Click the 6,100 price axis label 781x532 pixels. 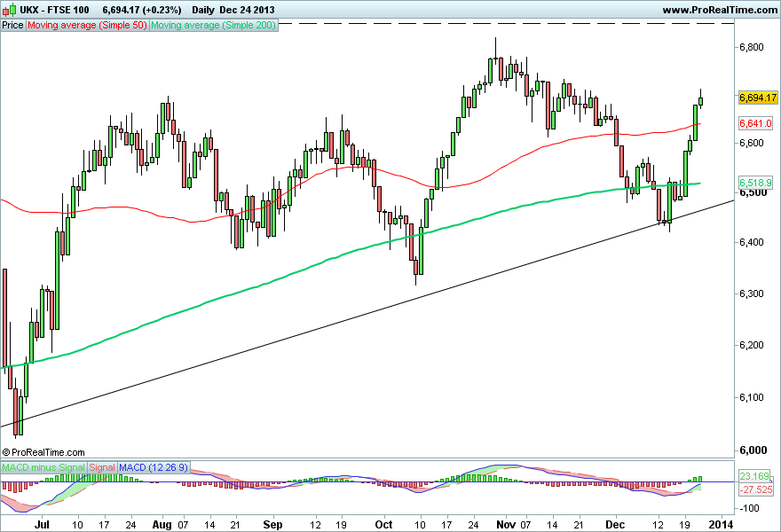pos(751,397)
